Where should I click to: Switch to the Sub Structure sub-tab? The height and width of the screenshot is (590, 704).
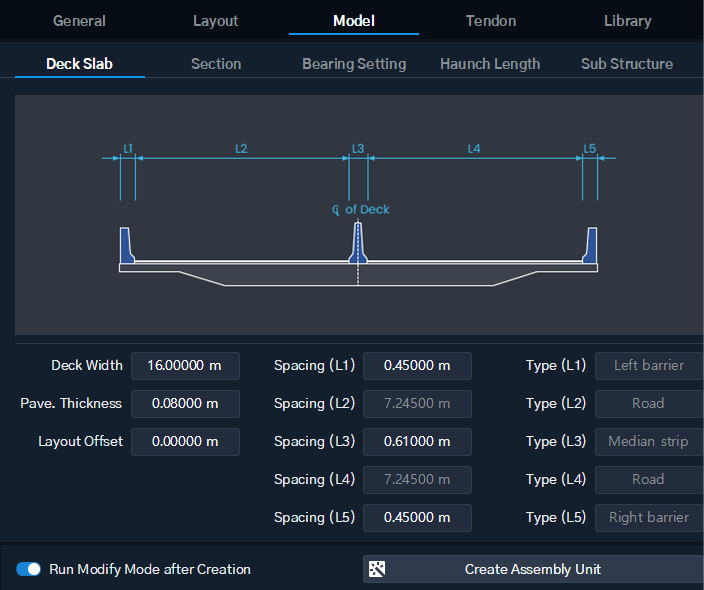pos(627,64)
